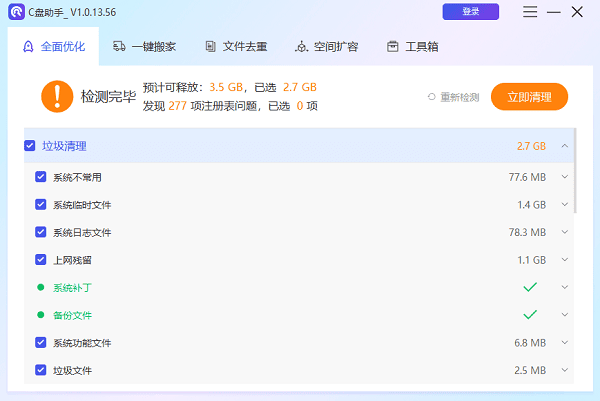Image resolution: width=600 pixels, height=401 pixels.
Task: Click the 1.1 GB size value
Action: pos(532,260)
